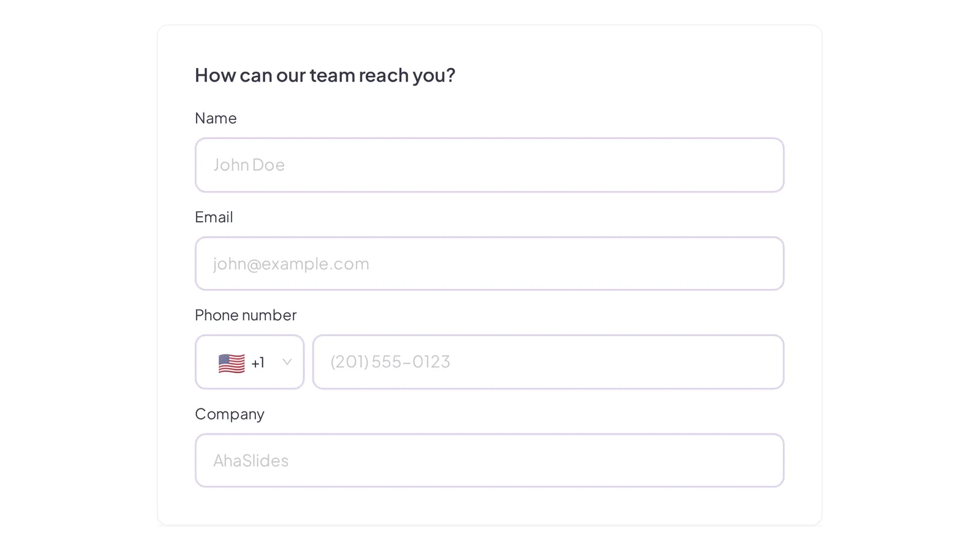
Task: Select the phone number text box
Action: click(548, 362)
